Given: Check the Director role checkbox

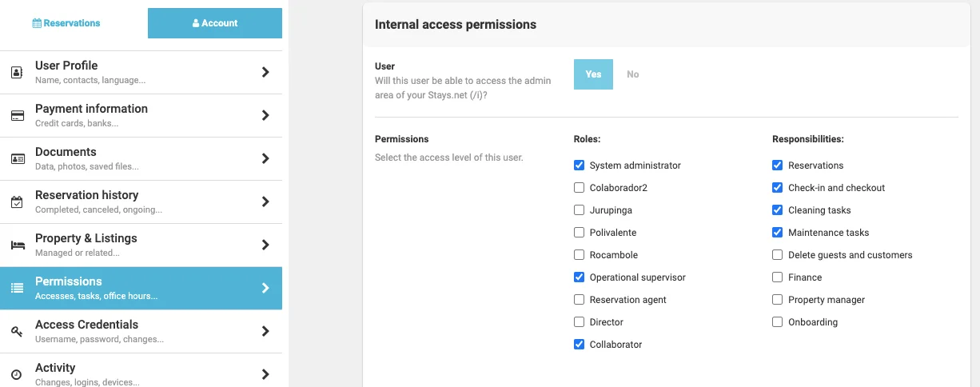Looking at the screenshot, I should tap(580, 322).
